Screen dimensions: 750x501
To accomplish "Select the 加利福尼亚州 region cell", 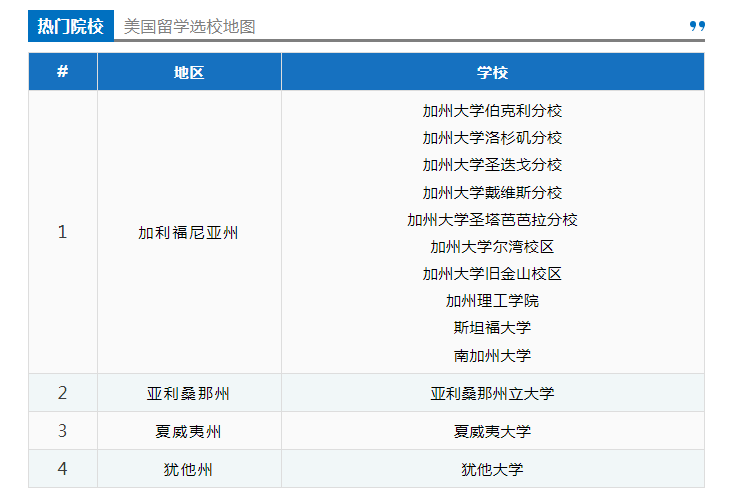I will (x=188, y=233).
